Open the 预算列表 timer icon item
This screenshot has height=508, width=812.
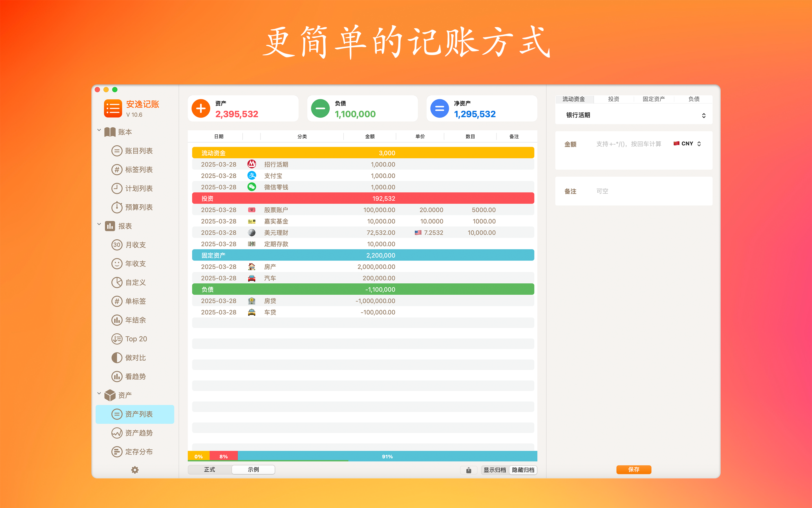[135, 207]
